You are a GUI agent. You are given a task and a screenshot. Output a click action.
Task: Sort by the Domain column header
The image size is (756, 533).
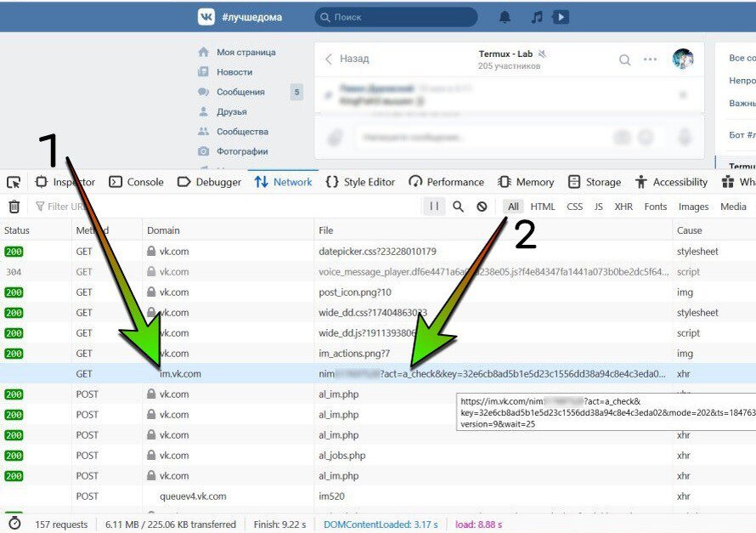(228, 230)
